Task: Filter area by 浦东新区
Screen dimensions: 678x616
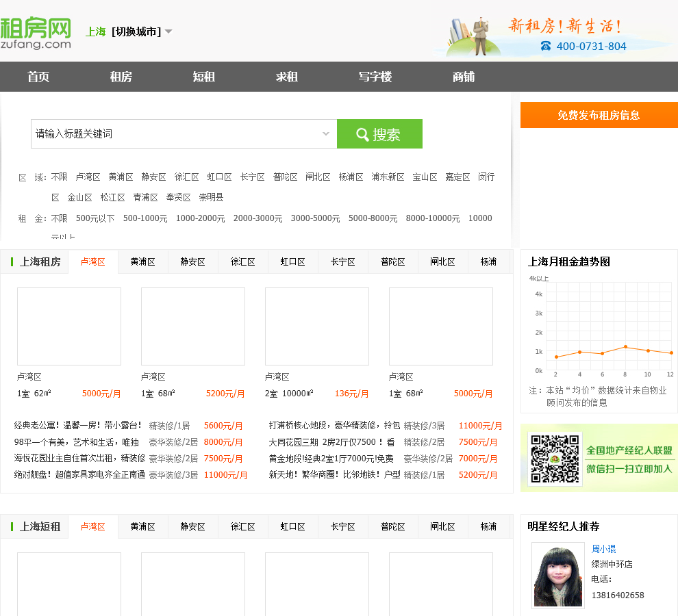Action: 388,177
